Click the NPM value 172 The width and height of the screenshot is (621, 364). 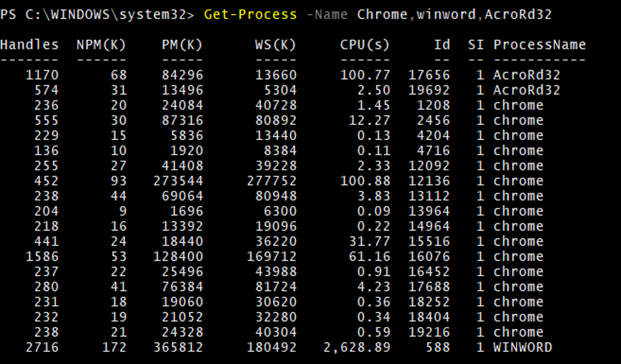[x=114, y=347]
